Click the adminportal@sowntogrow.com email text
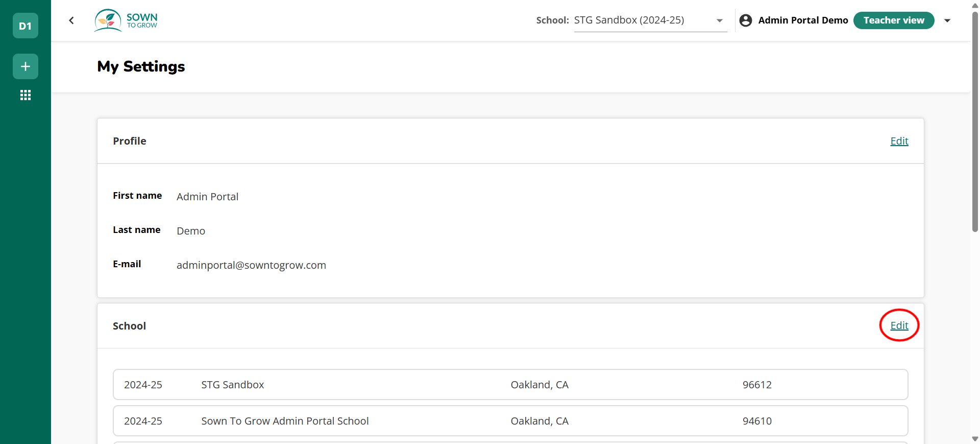Viewport: 980px width, 444px height. coord(251,265)
